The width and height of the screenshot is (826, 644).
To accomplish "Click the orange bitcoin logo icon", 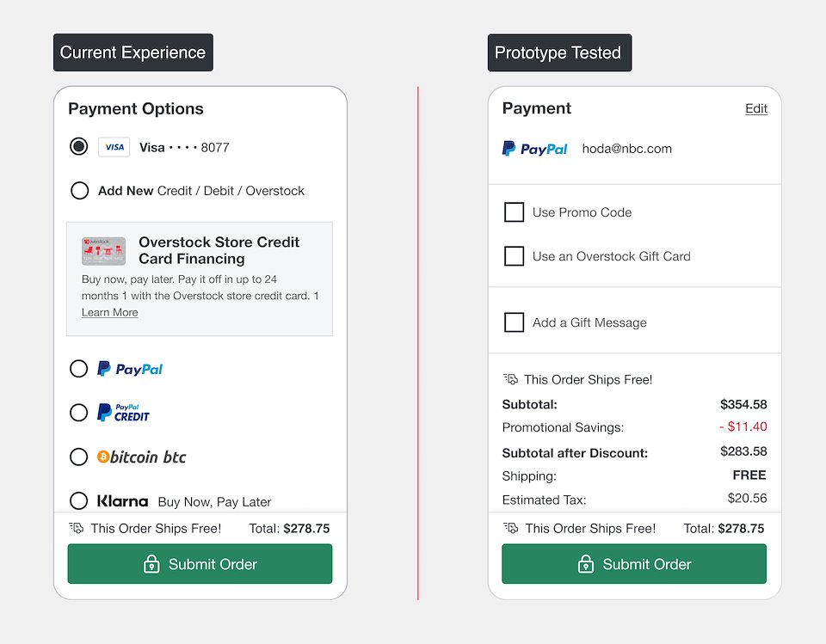I will tap(103, 457).
